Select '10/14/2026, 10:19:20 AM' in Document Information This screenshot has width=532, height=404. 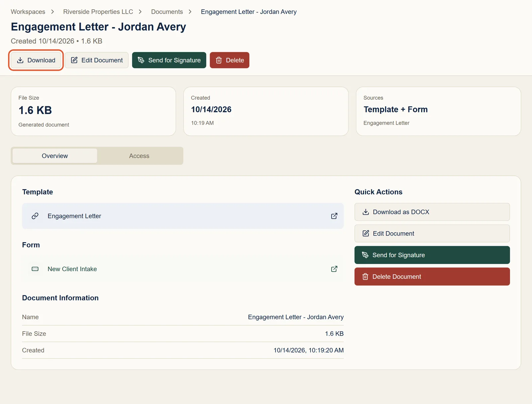click(309, 350)
